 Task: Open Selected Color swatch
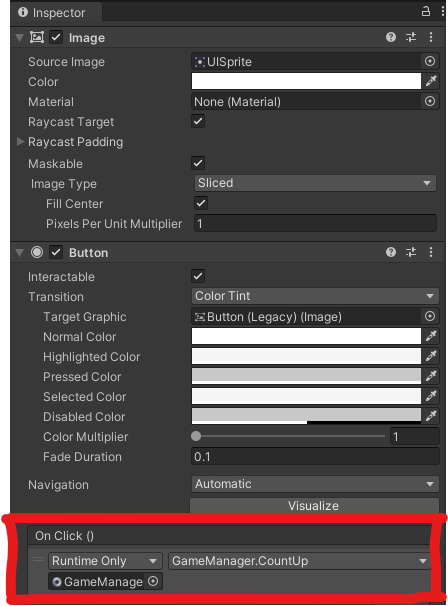(x=306, y=396)
